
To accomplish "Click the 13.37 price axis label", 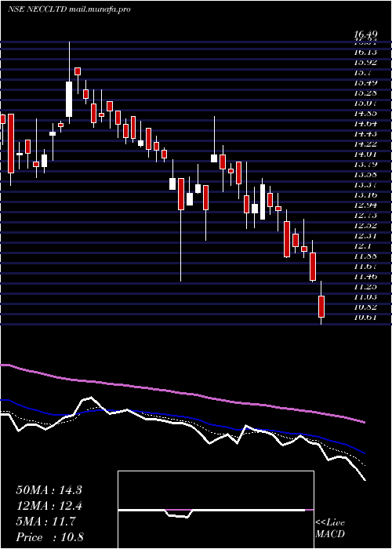I will tap(365, 184).
